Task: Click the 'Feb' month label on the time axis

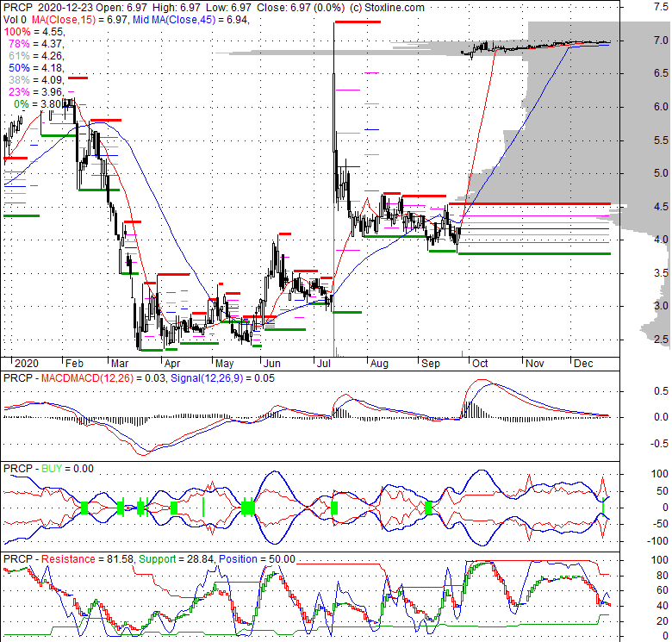Action: pyautogui.click(x=74, y=364)
